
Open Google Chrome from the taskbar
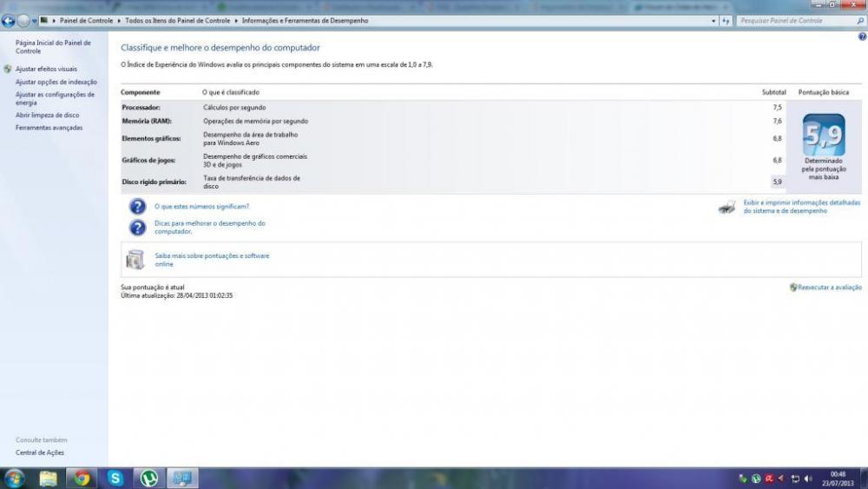[82, 478]
